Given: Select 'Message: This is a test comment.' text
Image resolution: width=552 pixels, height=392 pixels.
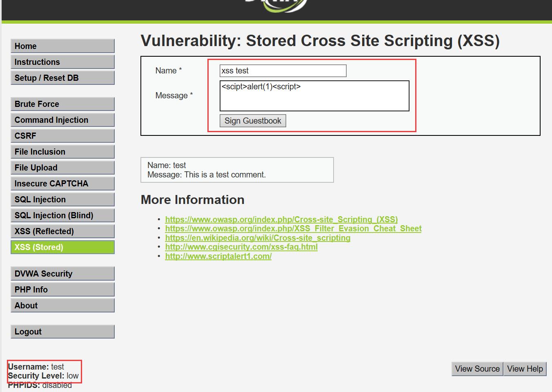Looking at the screenshot, I should coord(207,175).
